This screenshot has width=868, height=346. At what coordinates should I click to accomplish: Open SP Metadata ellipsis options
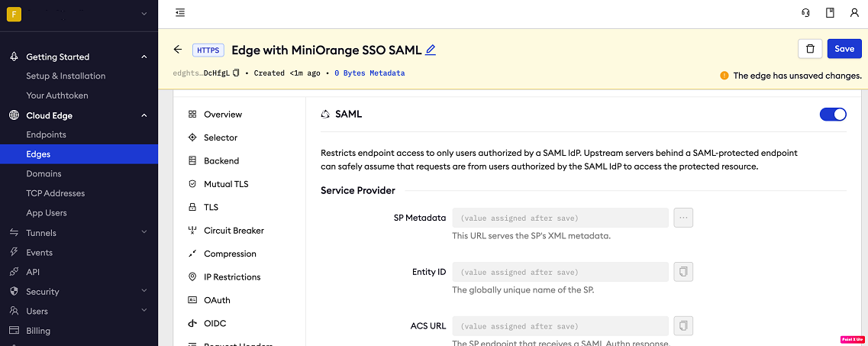[x=683, y=218]
